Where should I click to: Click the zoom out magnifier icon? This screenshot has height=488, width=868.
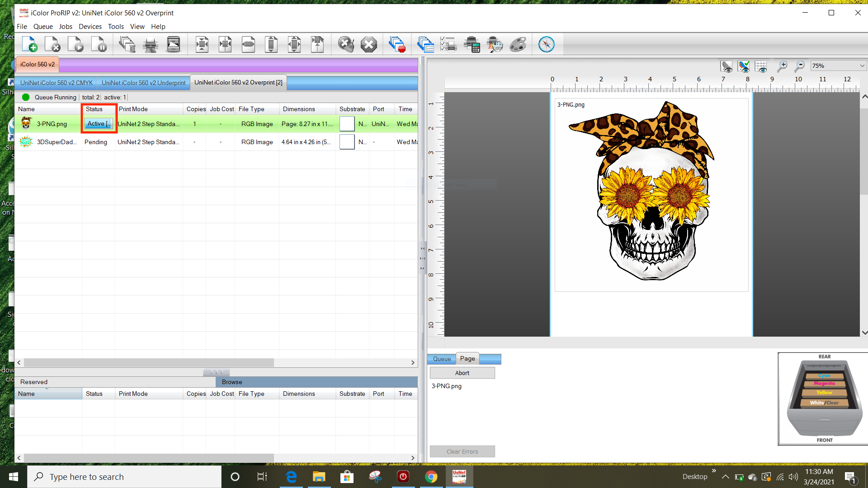(x=799, y=66)
